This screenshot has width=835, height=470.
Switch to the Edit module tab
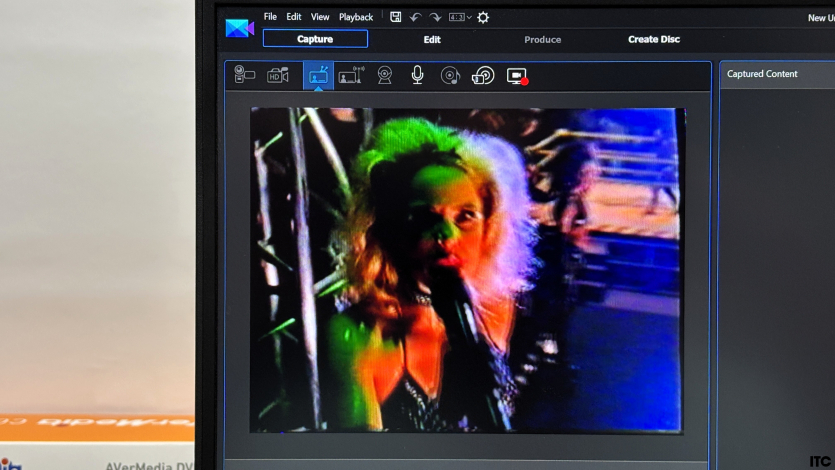pos(432,39)
